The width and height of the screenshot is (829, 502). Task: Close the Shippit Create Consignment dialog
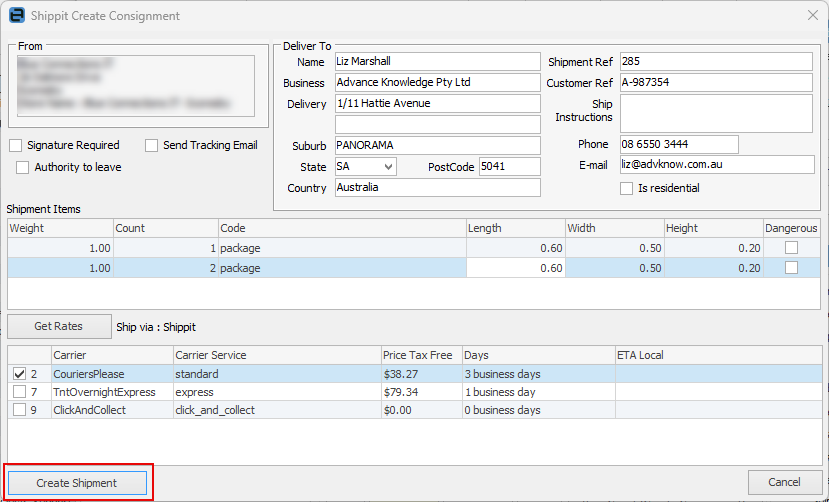click(812, 15)
